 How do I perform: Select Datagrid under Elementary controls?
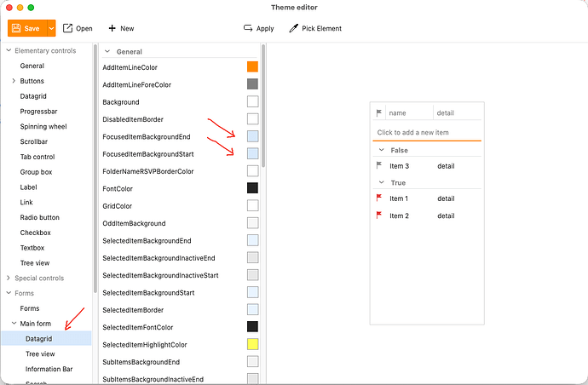click(x=33, y=96)
